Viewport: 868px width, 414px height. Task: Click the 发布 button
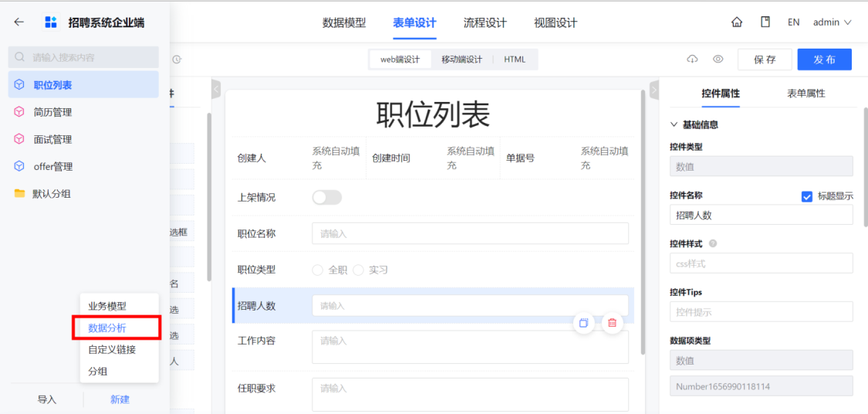[x=824, y=59]
